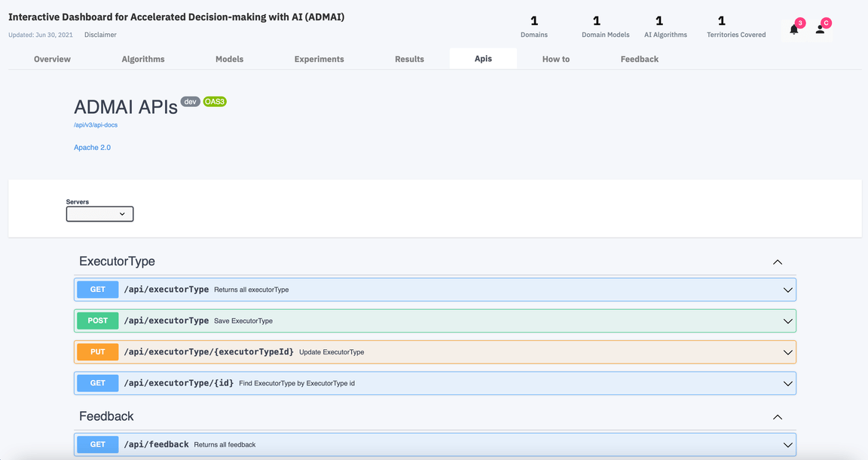Open the Disclaimer page

[x=100, y=34]
